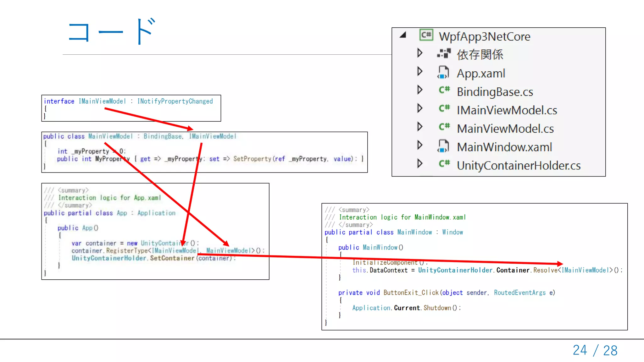Expand the 依存関係 node
Image resolution: width=644 pixels, height=362 pixels.
click(x=419, y=53)
